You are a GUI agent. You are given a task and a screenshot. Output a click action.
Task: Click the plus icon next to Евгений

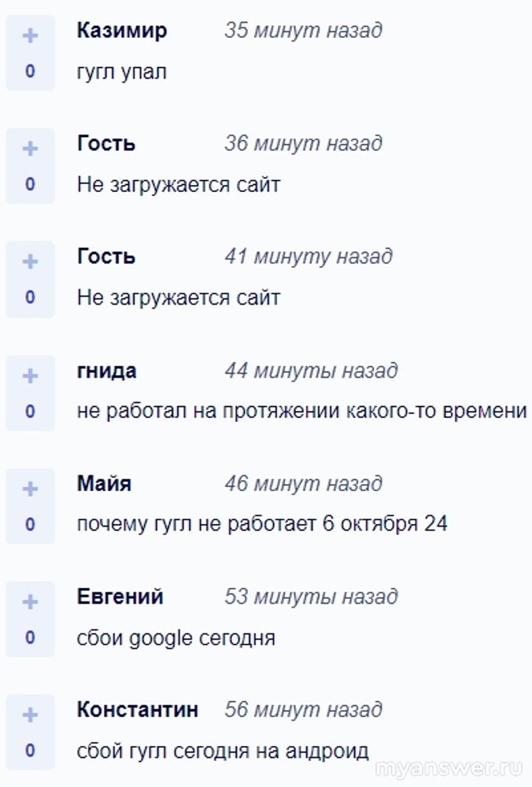coord(30,602)
